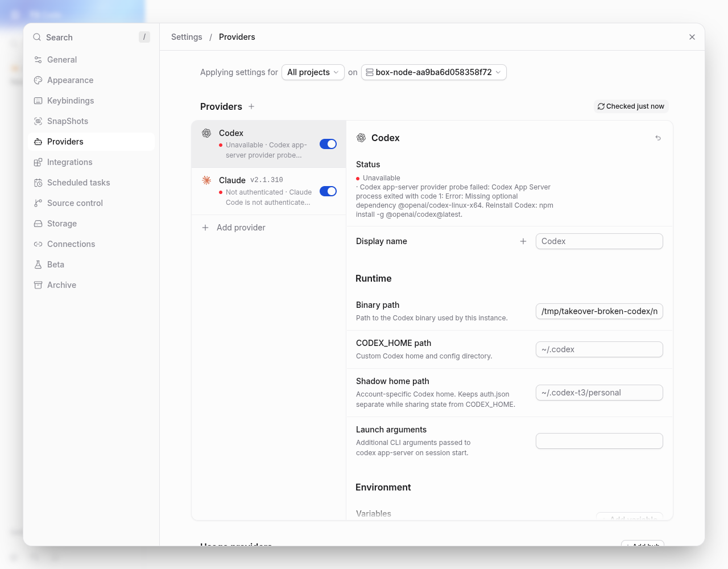Turn off the Claude provider toggle
This screenshot has height=569, width=728.
328,191
